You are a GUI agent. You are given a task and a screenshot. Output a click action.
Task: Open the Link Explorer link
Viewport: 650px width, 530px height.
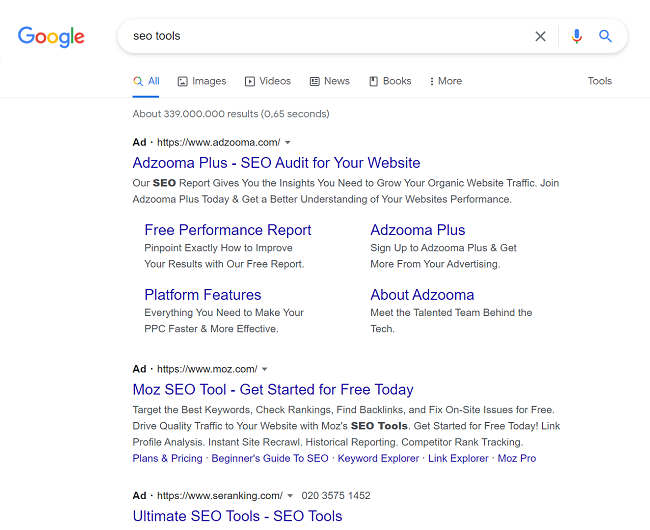(458, 458)
